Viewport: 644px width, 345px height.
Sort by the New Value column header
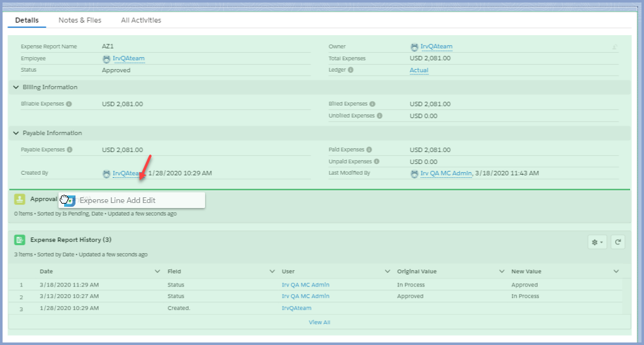click(526, 271)
